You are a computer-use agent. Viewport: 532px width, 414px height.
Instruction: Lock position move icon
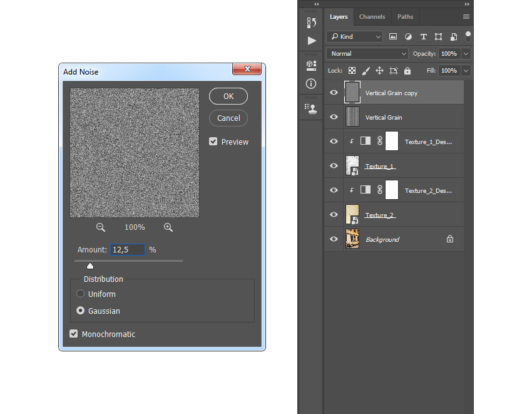coord(379,71)
